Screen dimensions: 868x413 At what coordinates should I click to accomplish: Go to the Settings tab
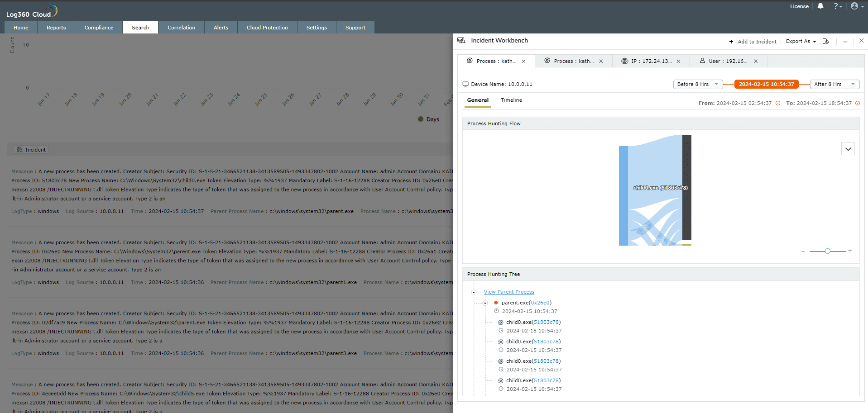click(x=317, y=27)
